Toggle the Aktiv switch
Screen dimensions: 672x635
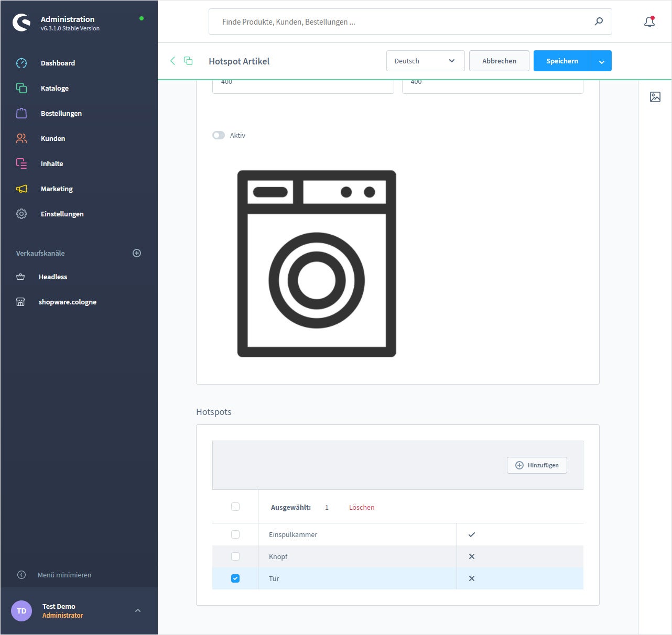(x=219, y=135)
